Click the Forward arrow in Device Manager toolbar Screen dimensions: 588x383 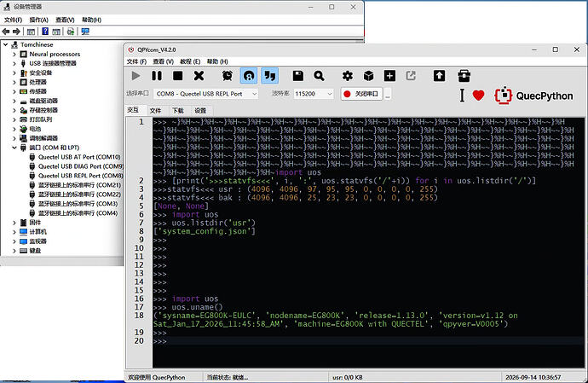pos(16,32)
